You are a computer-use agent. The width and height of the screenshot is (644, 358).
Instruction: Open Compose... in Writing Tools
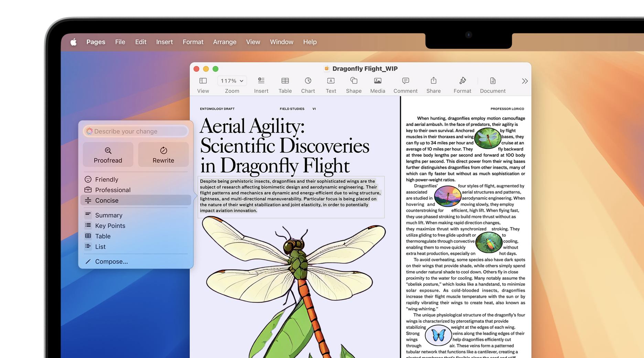(136, 261)
